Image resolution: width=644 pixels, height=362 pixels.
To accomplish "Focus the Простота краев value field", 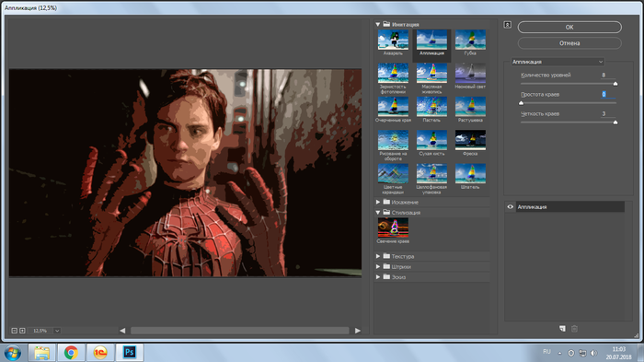I will [608, 94].
